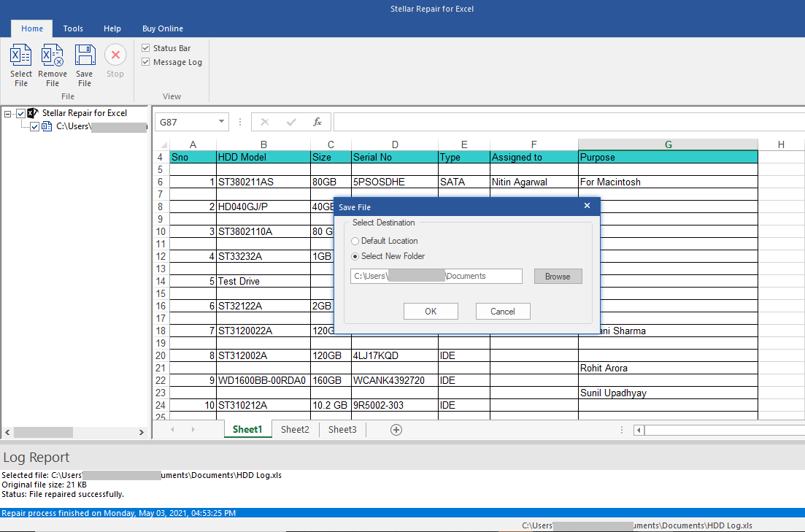Click the cell containing WCANK4392720
The width and height of the screenshot is (805, 532).
pos(395,380)
